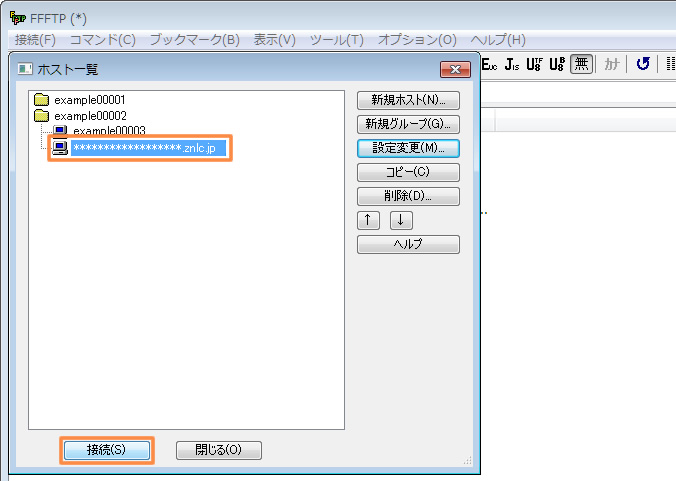Open the コマンド(C) menu
The height and width of the screenshot is (481, 676).
(x=103, y=40)
